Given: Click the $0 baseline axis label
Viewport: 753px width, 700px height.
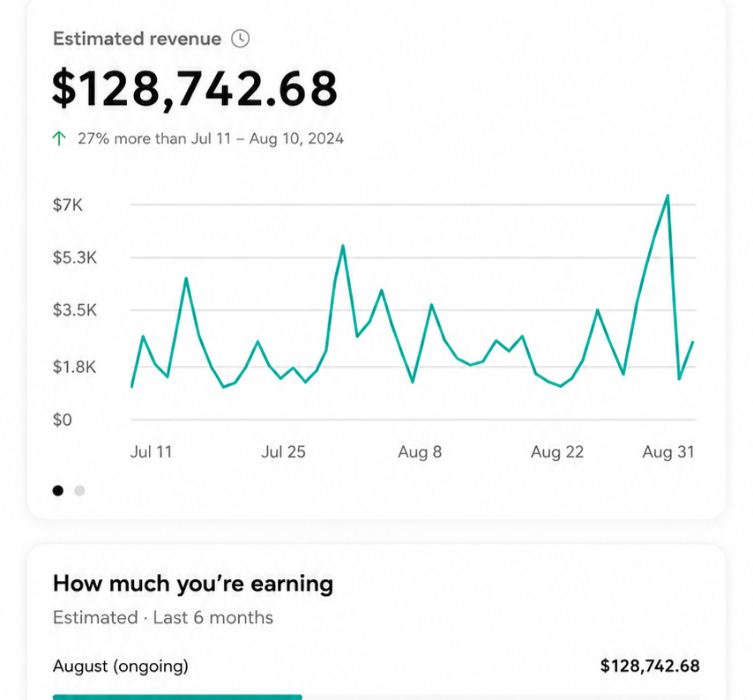Looking at the screenshot, I should click(x=63, y=421).
